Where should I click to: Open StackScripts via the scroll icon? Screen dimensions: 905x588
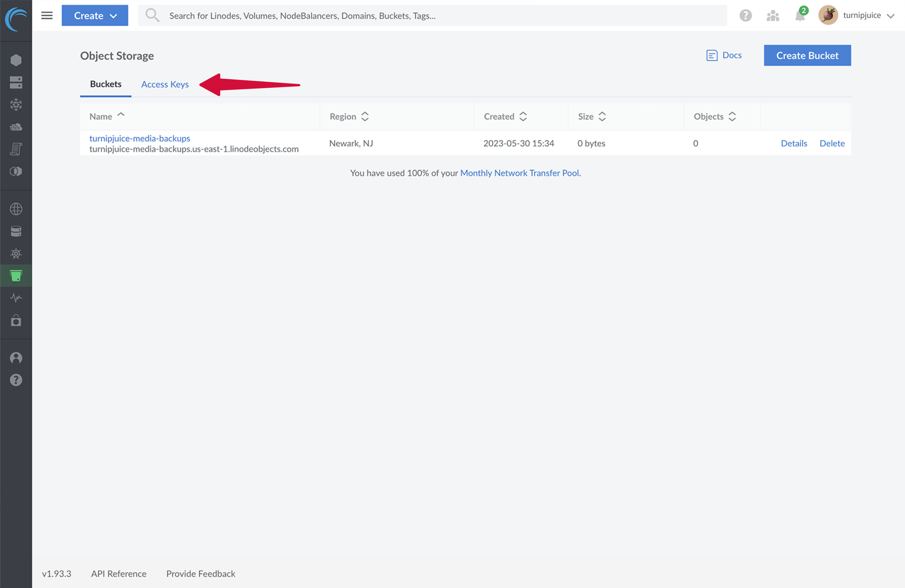coord(16,149)
